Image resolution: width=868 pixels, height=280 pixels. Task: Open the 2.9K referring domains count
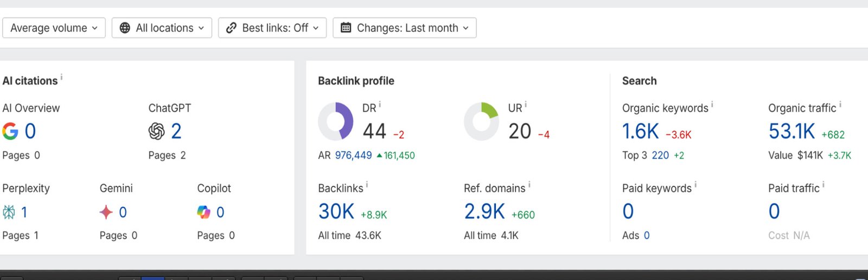(x=484, y=212)
